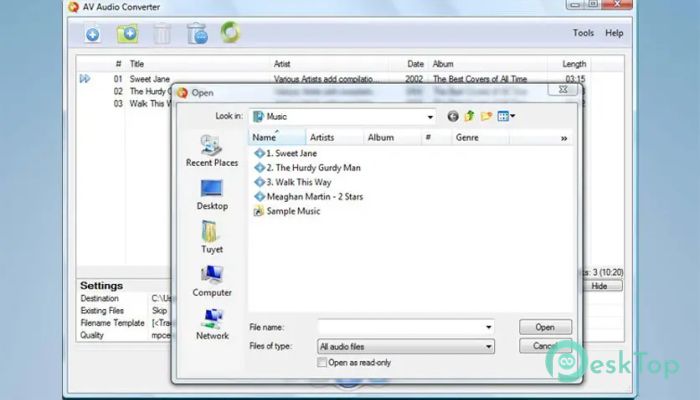Click the now-playing arrow beside Sweet Jane
This screenshot has width=700, height=400.
(85, 79)
